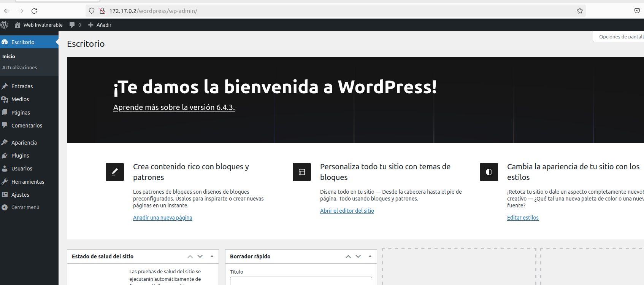The image size is (644, 285).
Task: Expand Opciones de pantalla dropdown
Action: point(619,37)
